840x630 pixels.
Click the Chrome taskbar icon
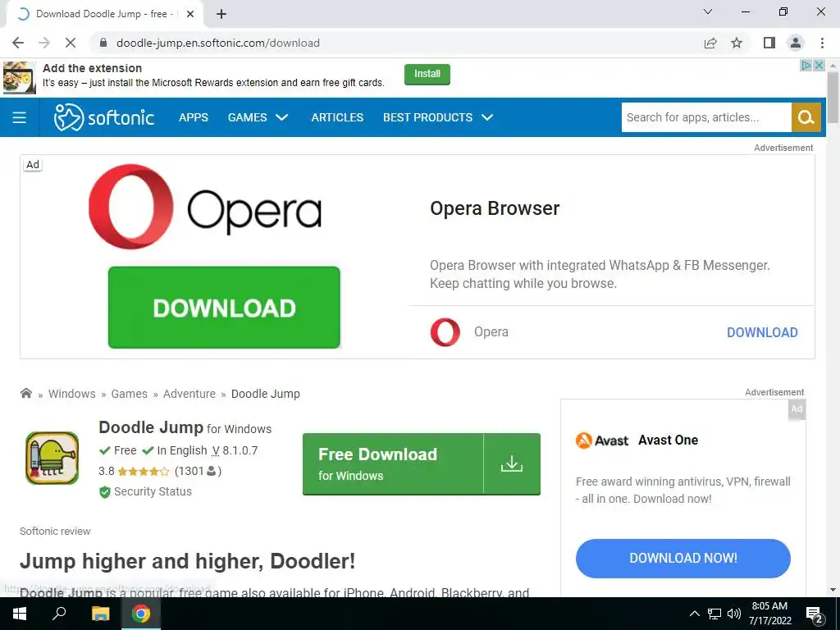[x=141, y=614]
